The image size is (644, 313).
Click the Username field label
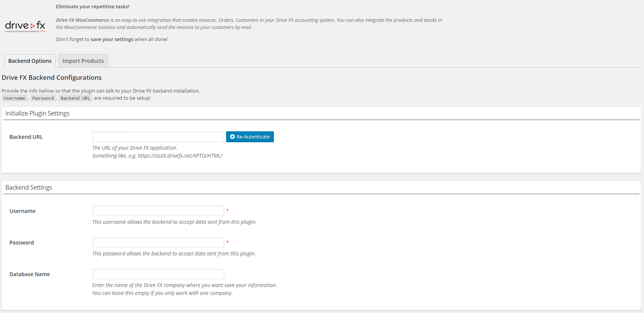click(23, 211)
